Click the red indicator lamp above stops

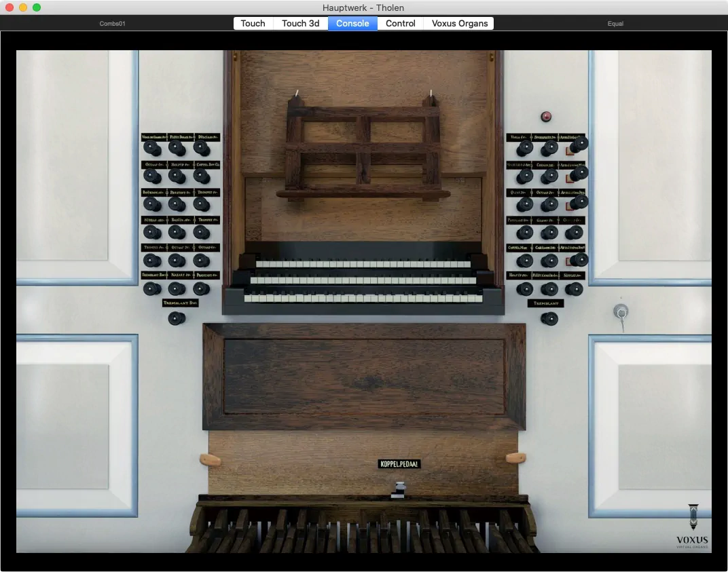(x=545, y=117)
